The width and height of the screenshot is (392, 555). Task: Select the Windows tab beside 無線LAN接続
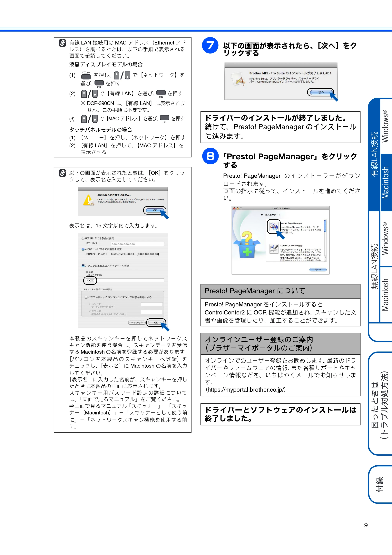[x=386, y=239]
